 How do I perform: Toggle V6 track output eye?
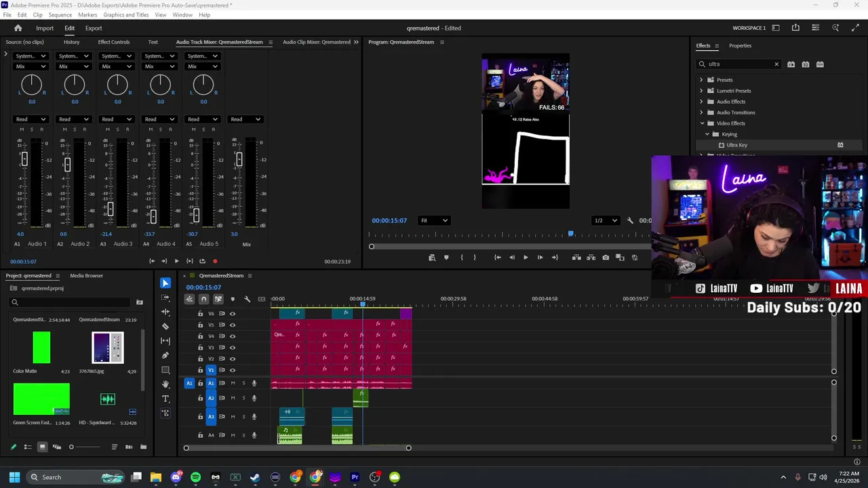(233, 314)
